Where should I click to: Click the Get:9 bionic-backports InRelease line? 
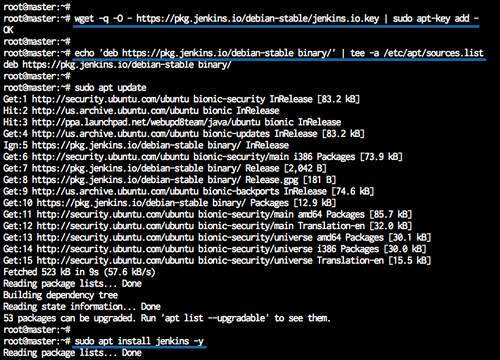[x=188, y=191]
